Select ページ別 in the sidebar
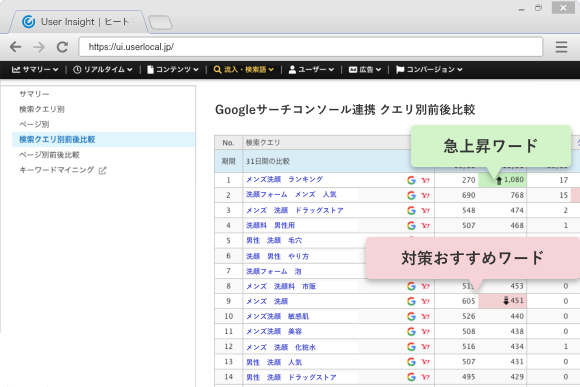The width and height of the screenshot is (580, 387). point(34,124)
